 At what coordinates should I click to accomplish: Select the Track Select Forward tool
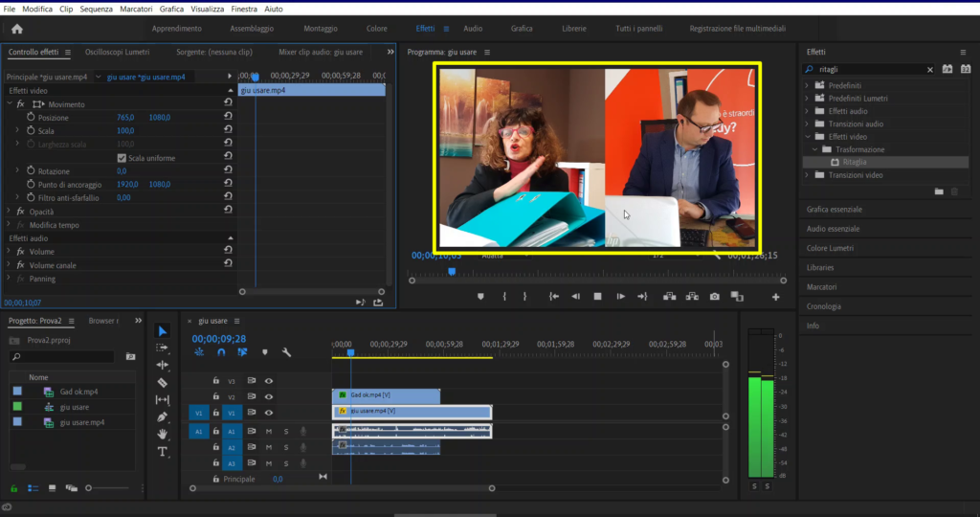pyautogui.click(x=163, y=348)
